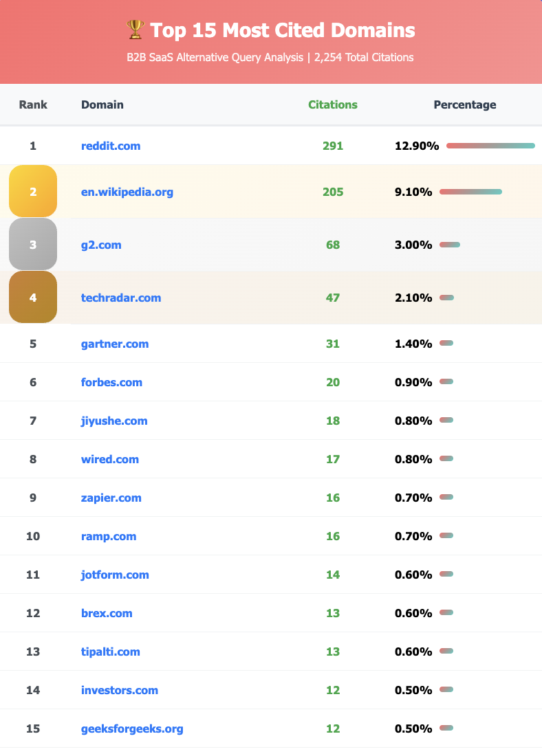Click rank number 15 cell
The height and width of the screenshot is (756, 542).
[33, 729]
